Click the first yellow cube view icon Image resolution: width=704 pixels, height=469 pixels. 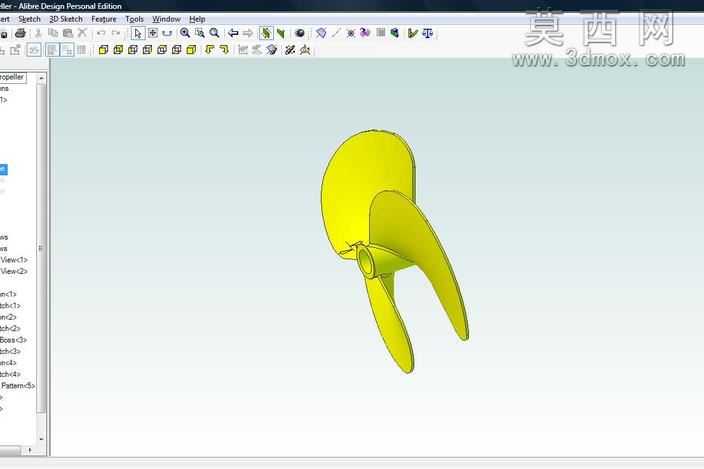pos(103,50)
